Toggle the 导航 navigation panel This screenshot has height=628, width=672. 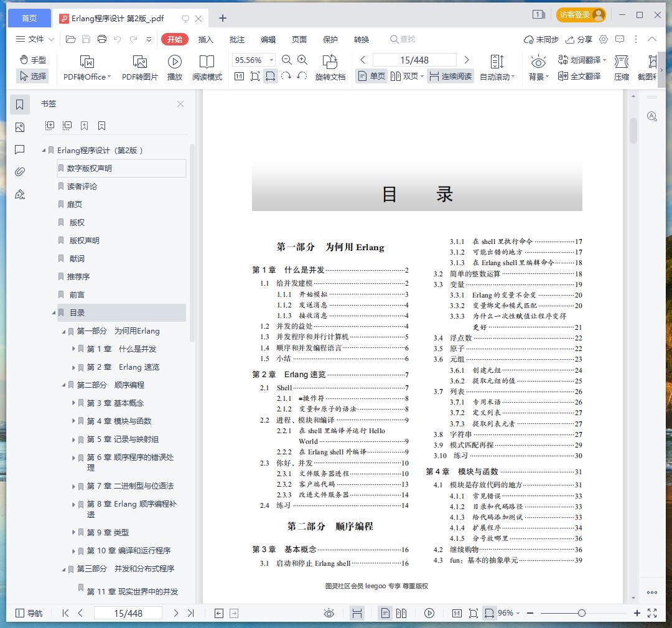click(x=29, y=613)
